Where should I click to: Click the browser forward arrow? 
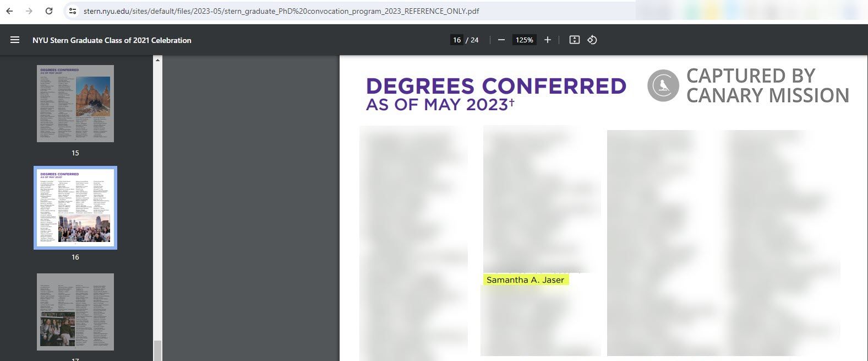(x=29, y=11)
